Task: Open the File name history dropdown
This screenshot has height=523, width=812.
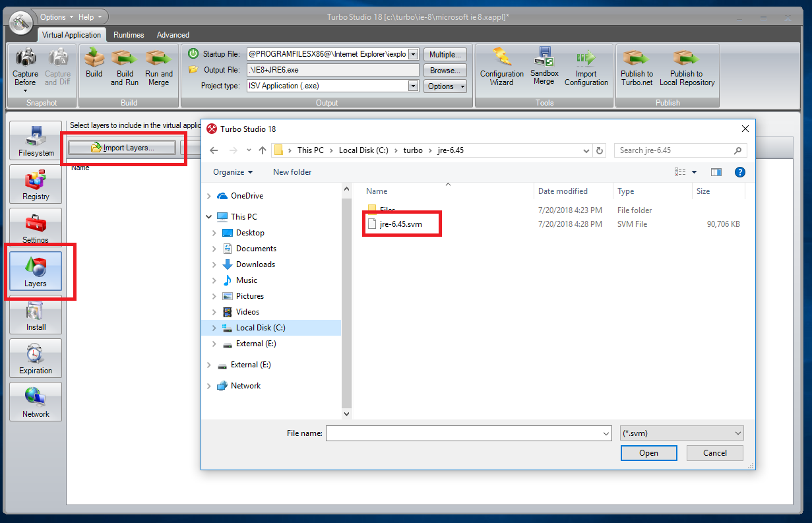Action: click(x=606, y=433)
